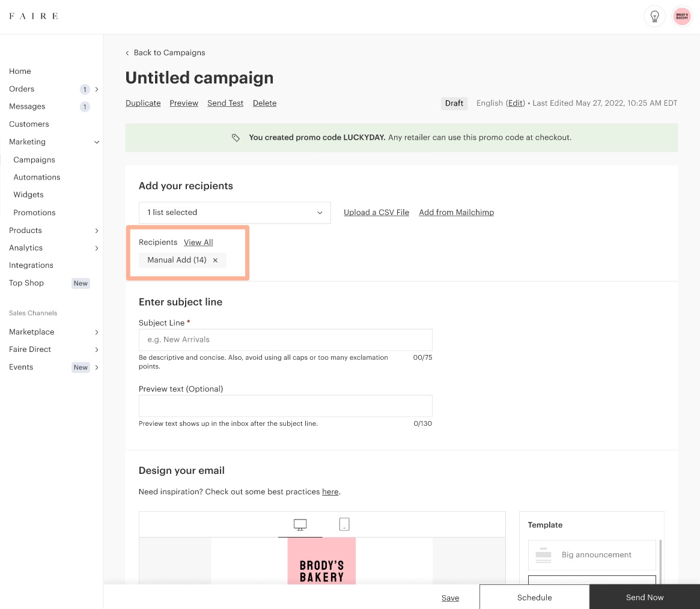Switch to desktop preview icon

300,524
